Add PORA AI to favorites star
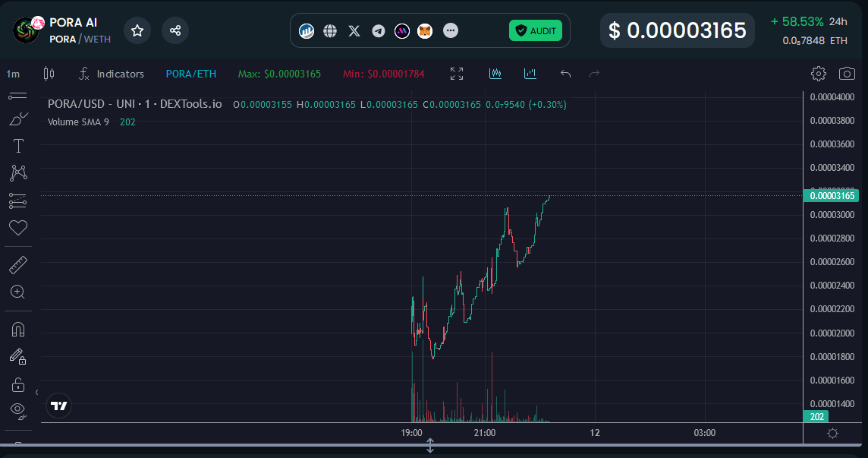The height and width of the screenshot is (458, 868). tap(137, 30)
